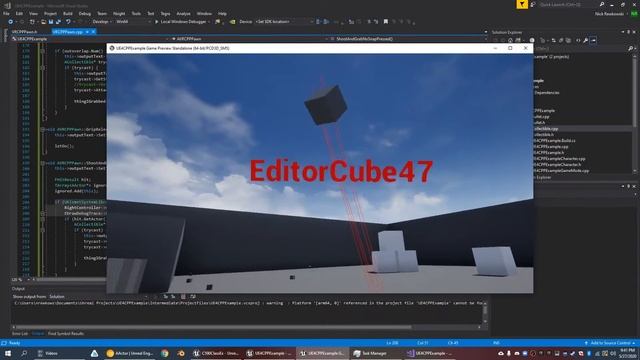
Task: Click the yellow notifications filter icon in title bar
Action: coord(522,4)
